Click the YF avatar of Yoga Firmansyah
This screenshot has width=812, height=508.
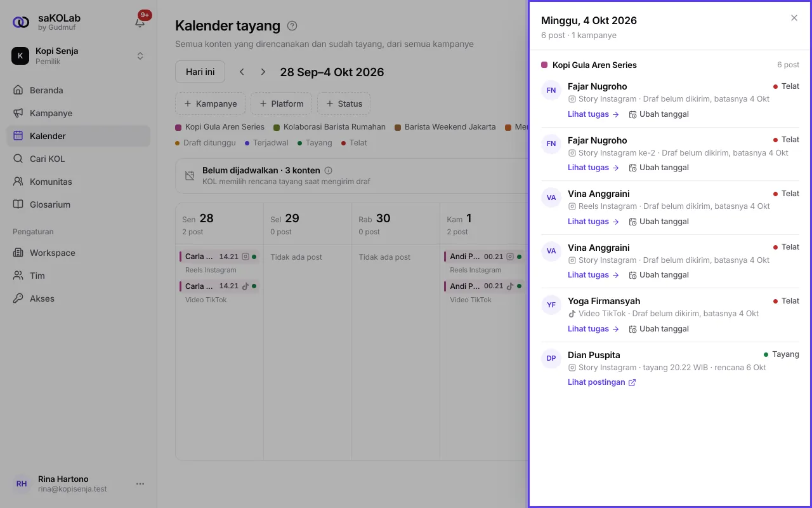551,305
